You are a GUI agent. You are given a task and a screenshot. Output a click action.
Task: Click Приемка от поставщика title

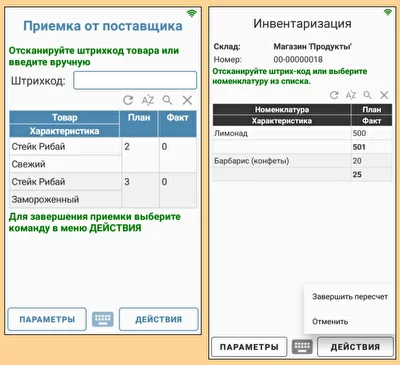103,26
